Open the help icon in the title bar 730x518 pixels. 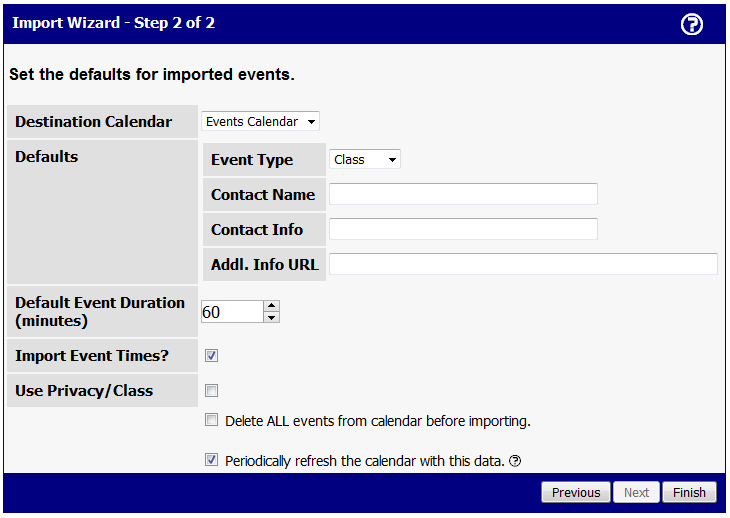point(691,24)
